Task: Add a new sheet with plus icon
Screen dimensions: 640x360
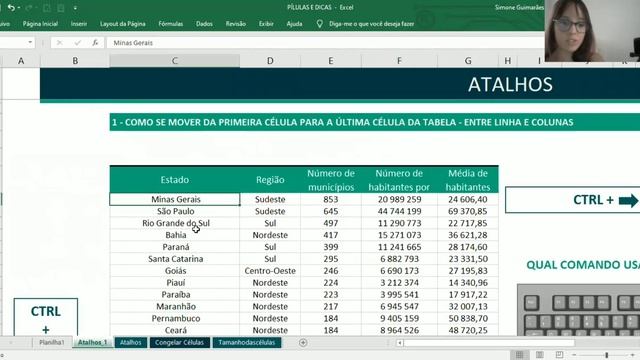Action: click(303, 343)
